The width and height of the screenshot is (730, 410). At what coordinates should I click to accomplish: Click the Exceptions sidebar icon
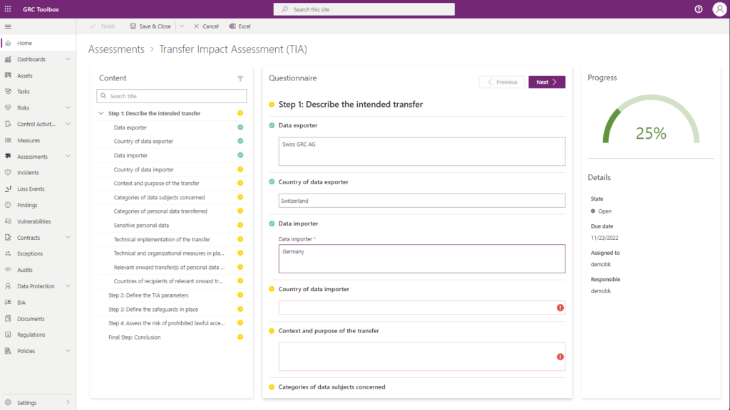point(8,254)
